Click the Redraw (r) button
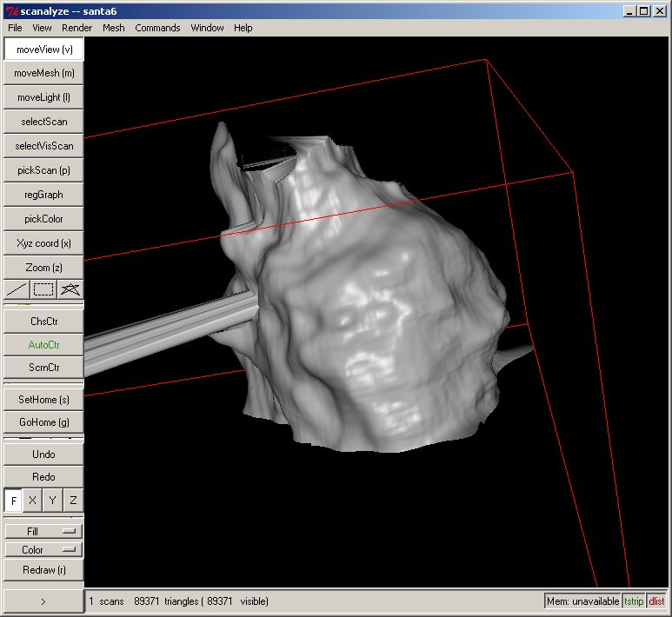 pos(43,570)
